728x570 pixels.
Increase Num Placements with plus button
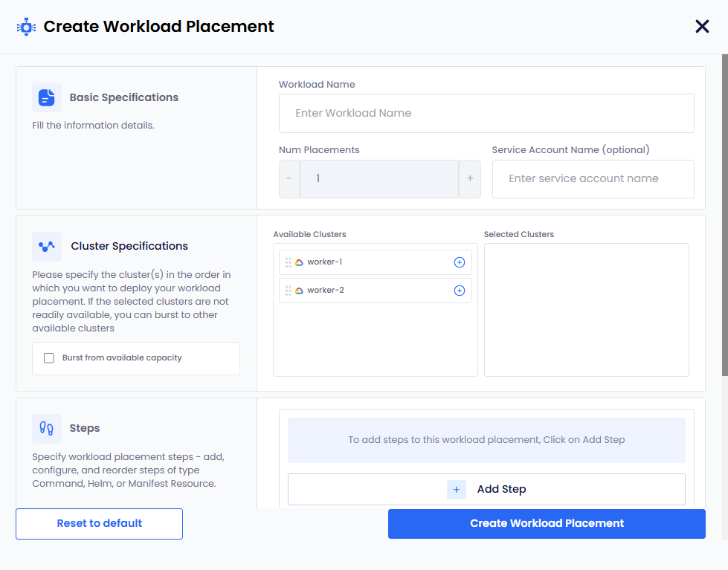[470, 179]
